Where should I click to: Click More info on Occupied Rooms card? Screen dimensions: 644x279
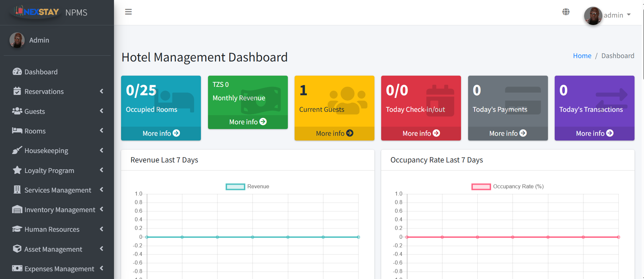tap(161, 133)
